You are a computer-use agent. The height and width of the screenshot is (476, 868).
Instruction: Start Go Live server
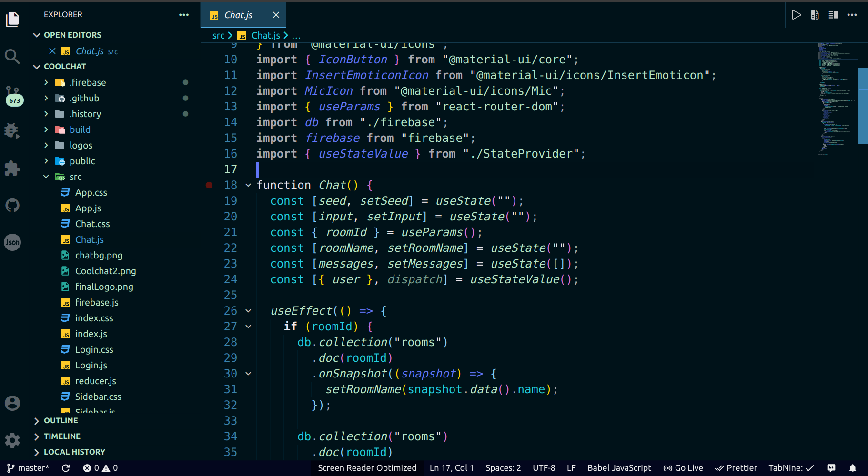coord(683,468)
